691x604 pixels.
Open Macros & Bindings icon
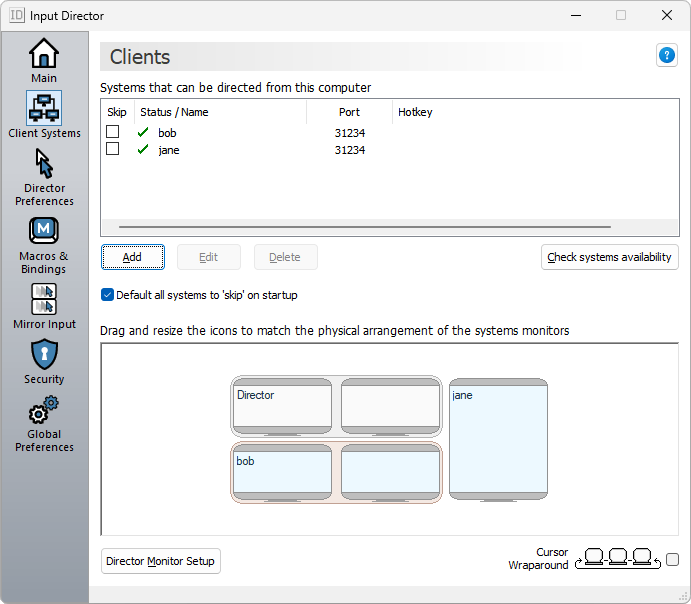point(44,231)
